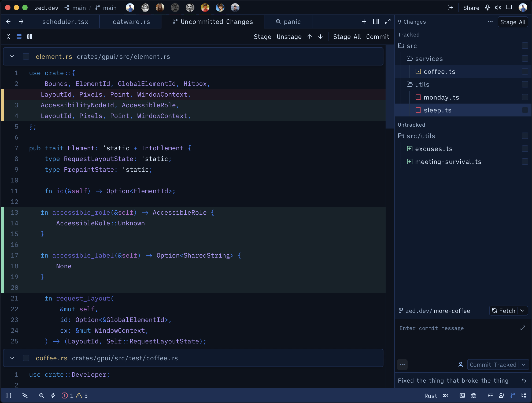Navigate back with the left arrow
The height and width of the screenshot is (403, 532).
8,22
